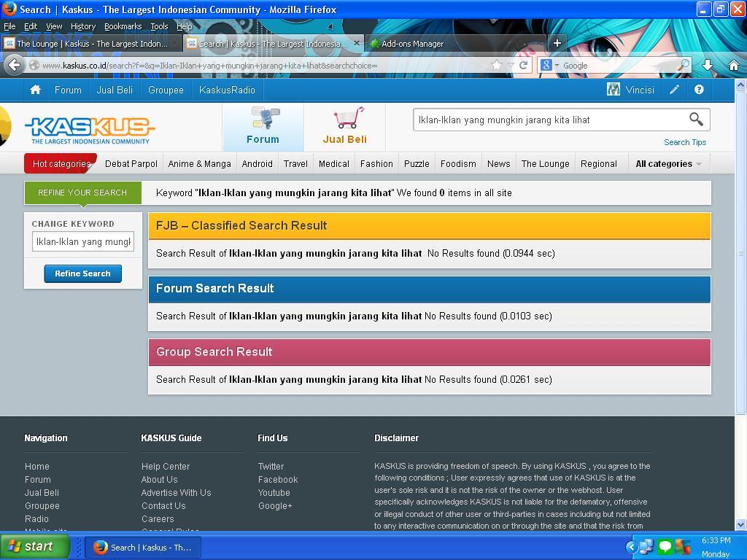The height and width of the screenshot is (560, 747).
Task: Select Debat Parpol category
Action: (x=131, y=164)
